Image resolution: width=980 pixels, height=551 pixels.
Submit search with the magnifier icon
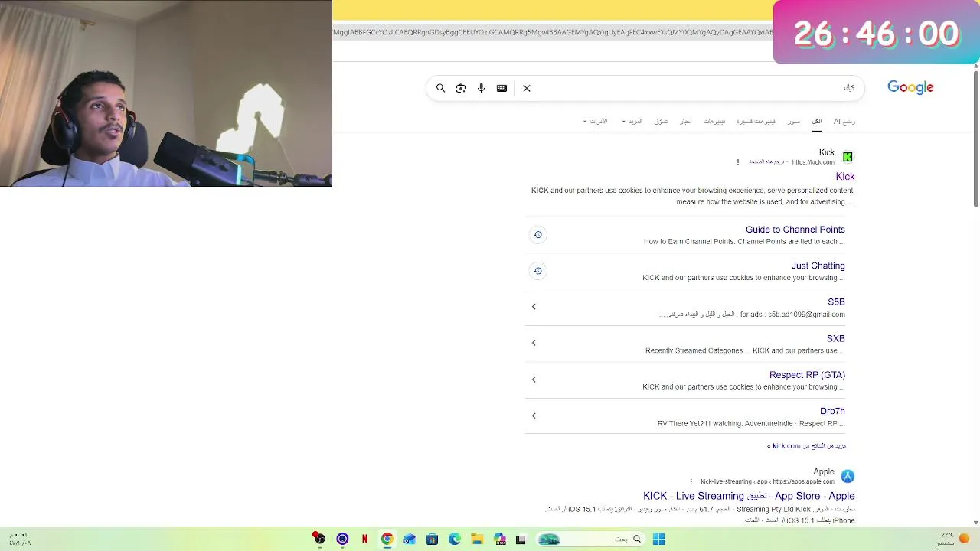coord(440,88)
